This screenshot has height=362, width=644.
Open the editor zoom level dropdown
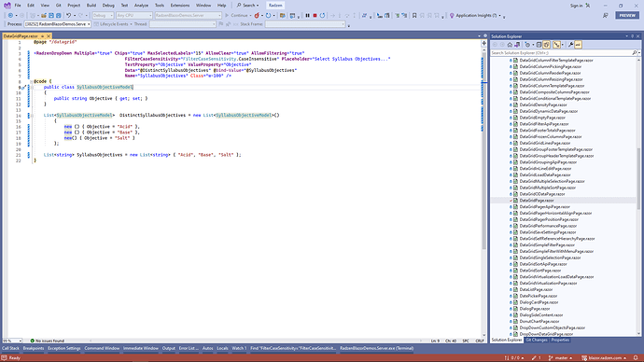point(13,341)
